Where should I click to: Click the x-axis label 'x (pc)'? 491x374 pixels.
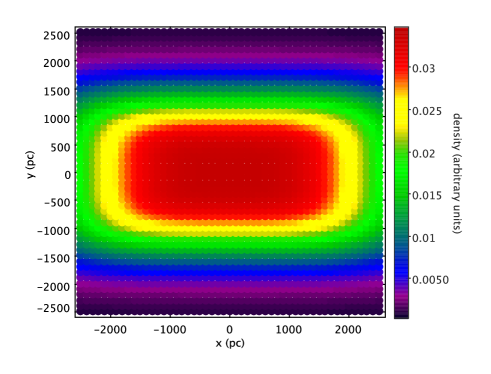click(230, 343)
